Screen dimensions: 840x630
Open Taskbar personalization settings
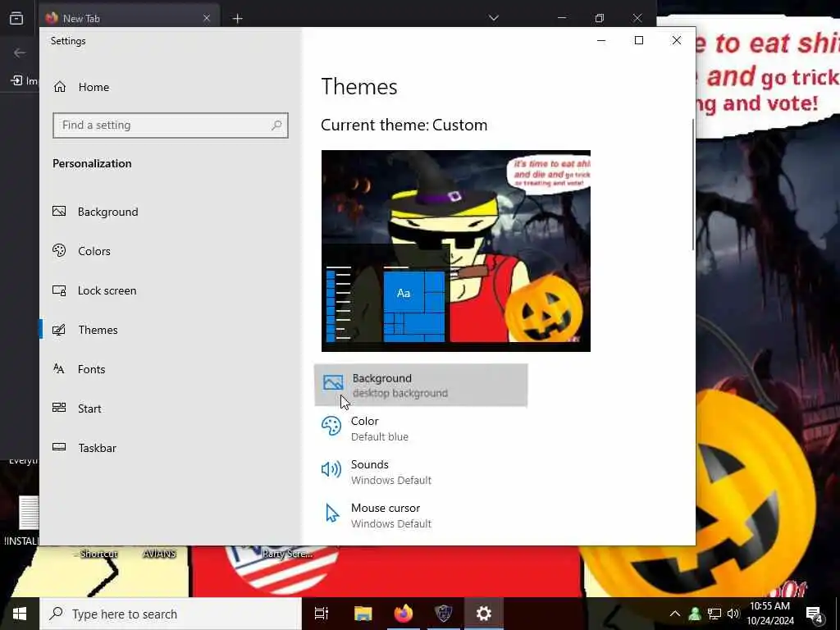click(171, 448)
